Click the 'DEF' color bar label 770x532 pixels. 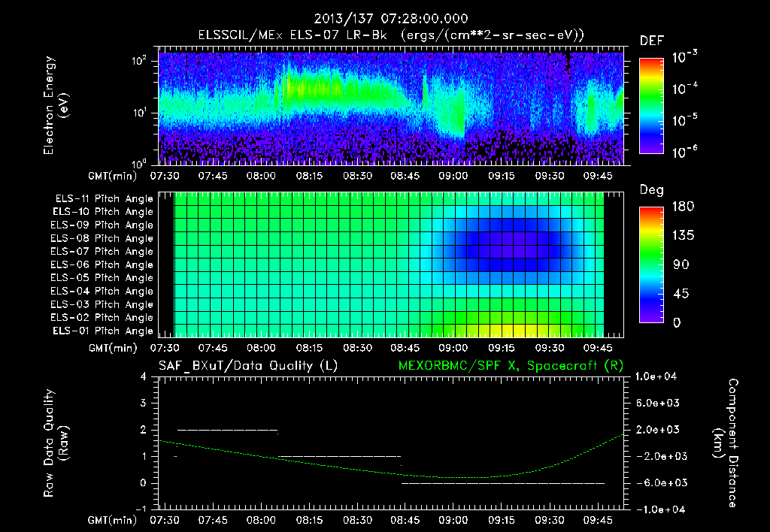(652, 41)
